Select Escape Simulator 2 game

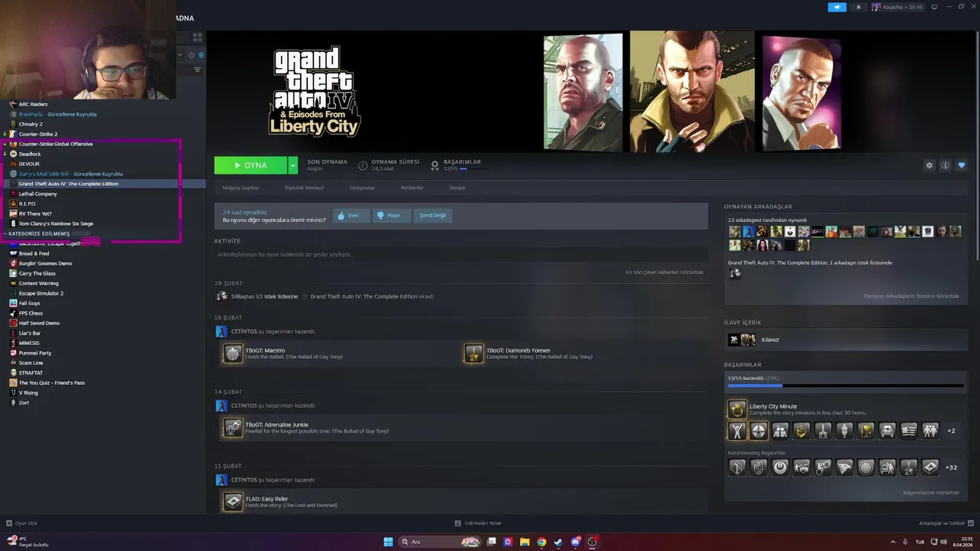tap(41, 293)
